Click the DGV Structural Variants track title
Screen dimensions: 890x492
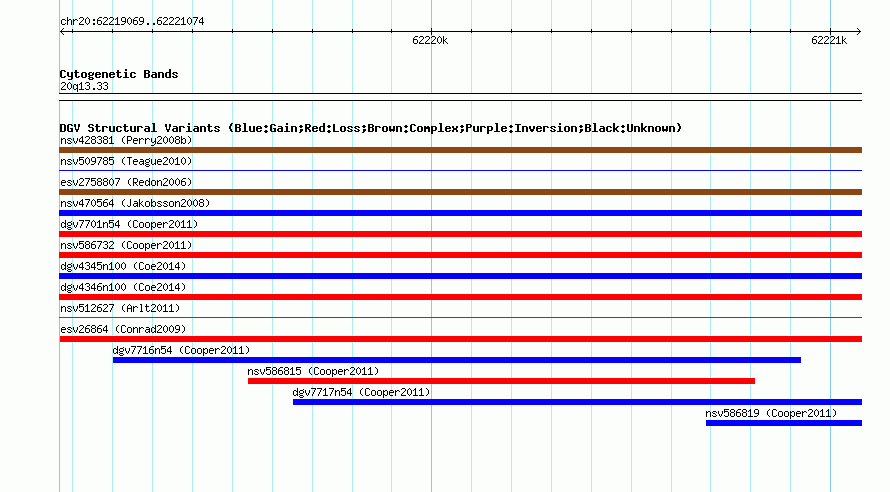371,128
